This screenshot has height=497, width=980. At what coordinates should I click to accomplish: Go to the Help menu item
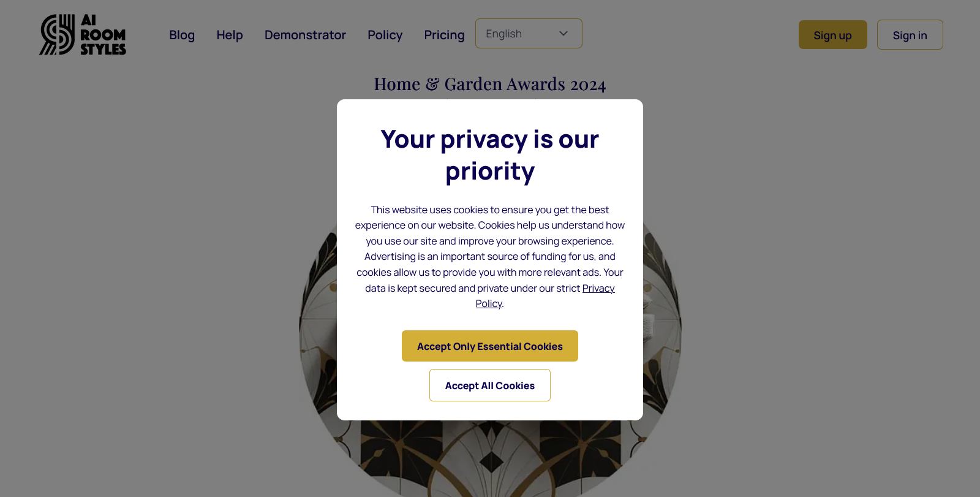click(230, 35)
